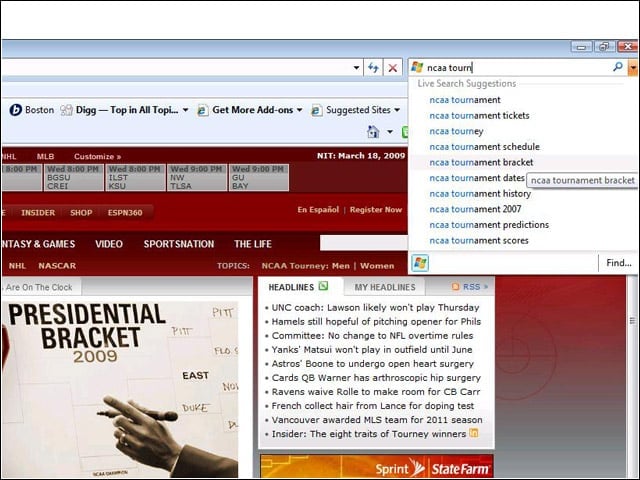
Task: Select 'ncaa tournament dates' suggestion
Action: pyautogui.click(x=477, y=178)
